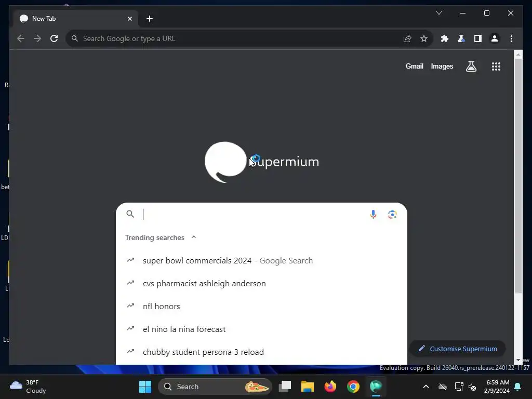This screenshot has height=399, width=532.
Task: Toggle the side panel icon
Action: point(478,38)
